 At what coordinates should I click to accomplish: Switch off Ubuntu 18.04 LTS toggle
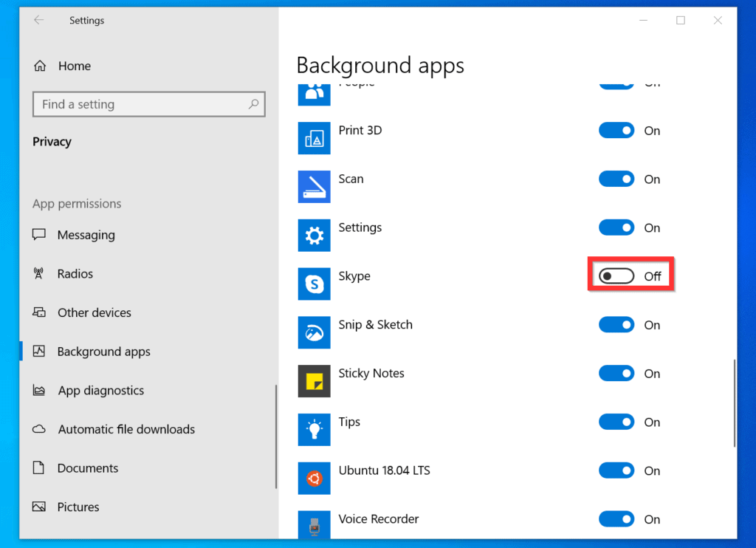coord(616,471)
